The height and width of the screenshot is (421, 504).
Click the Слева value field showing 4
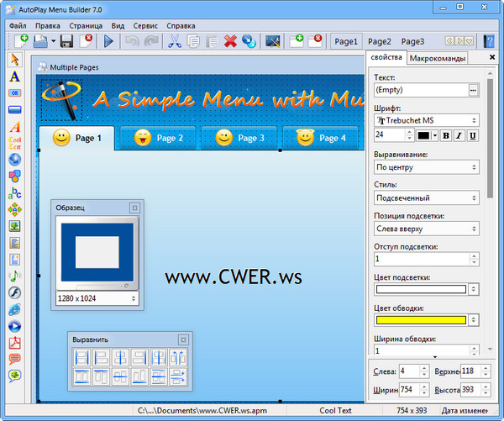tap(409, 371)
